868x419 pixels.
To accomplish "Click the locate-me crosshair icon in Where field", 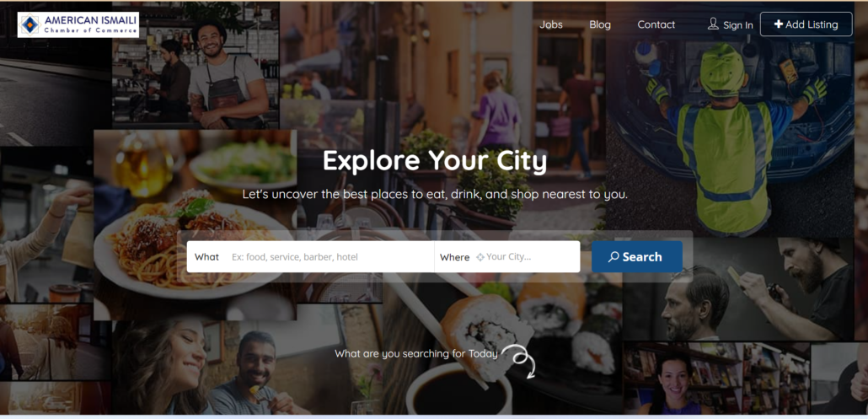I will pyautogui.click(x=480, y=257).
